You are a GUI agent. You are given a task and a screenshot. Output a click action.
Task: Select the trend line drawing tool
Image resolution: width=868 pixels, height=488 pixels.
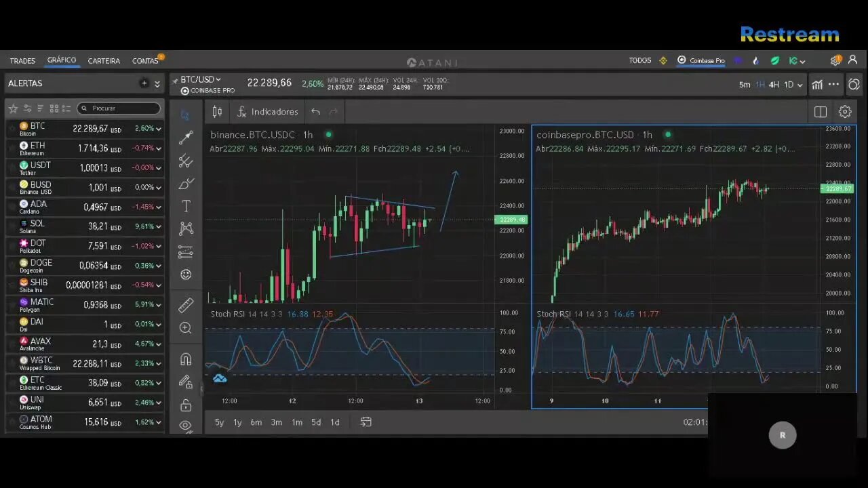click(x=185, y=138)
